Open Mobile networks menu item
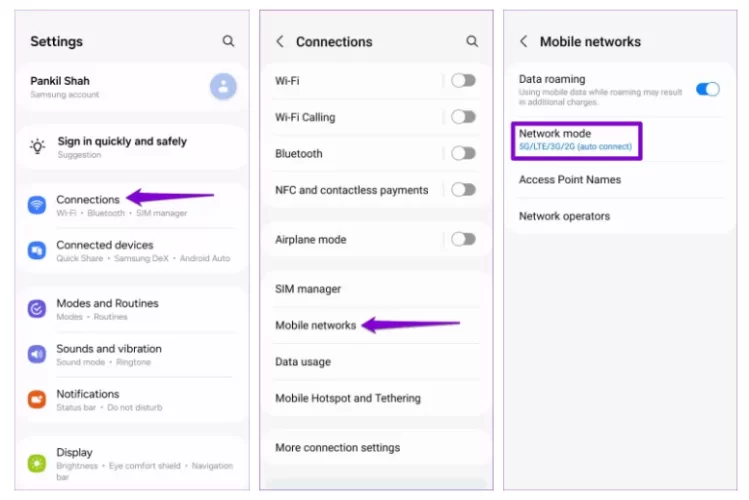Screen dimensions: 749x500 click(315, 325)
